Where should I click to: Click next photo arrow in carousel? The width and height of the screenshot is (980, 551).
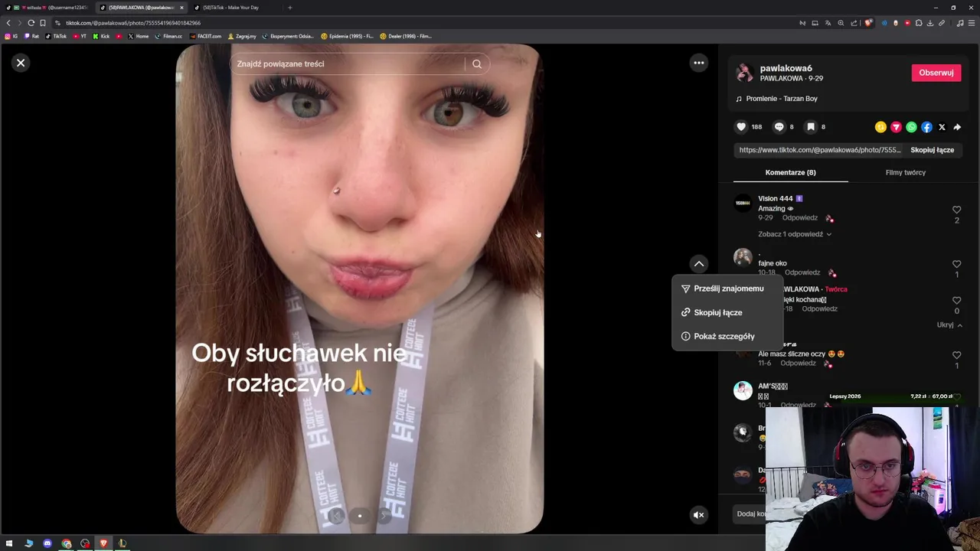pyautogui.click(x=384, y=515)
